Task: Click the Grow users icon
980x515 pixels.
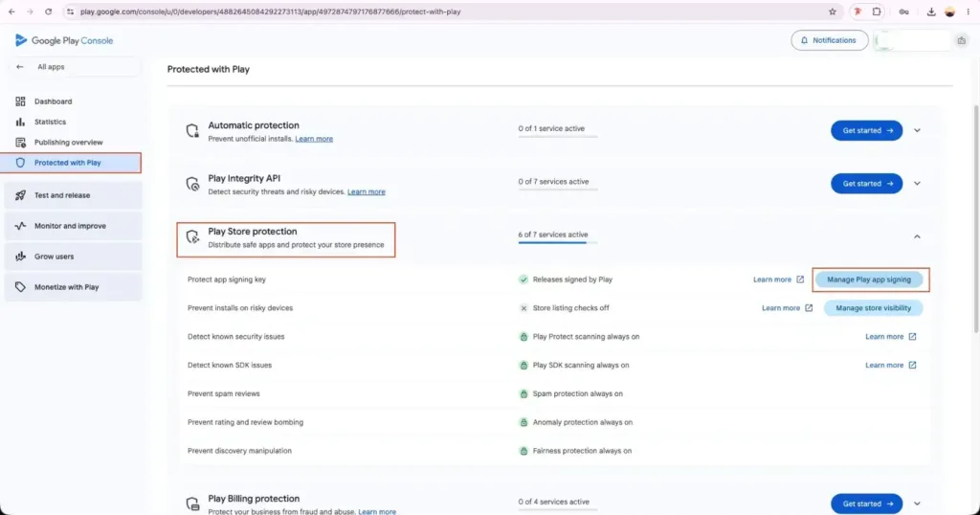Action: click(21, 257)
